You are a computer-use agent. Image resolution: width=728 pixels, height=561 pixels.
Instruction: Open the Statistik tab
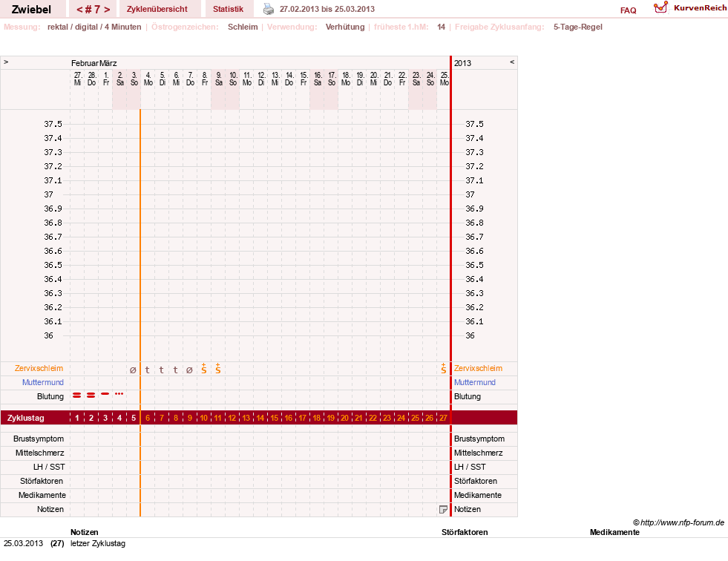[228, 9]
